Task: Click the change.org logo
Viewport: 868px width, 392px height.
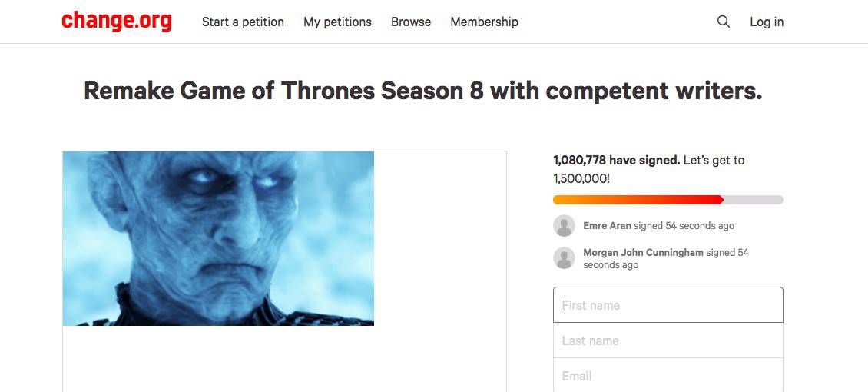Action: coord(116,22)
